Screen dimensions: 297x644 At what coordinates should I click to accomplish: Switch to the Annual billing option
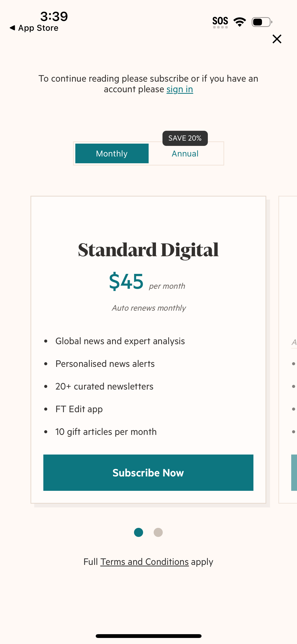tap(185, 153)
